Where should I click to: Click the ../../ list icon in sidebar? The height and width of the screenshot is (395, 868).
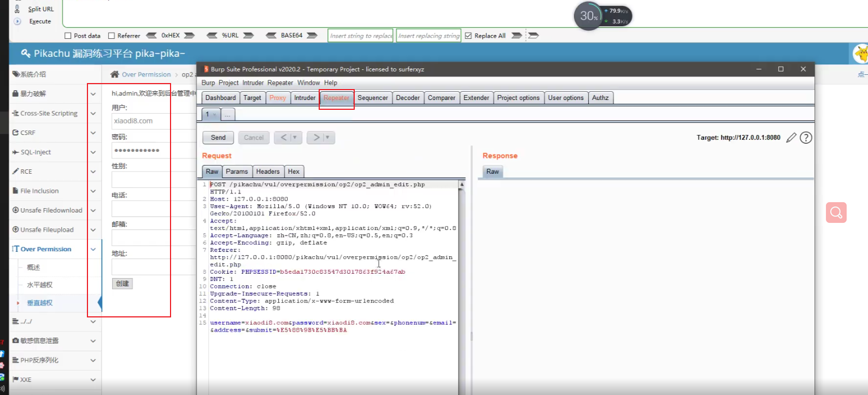point(16,321)
